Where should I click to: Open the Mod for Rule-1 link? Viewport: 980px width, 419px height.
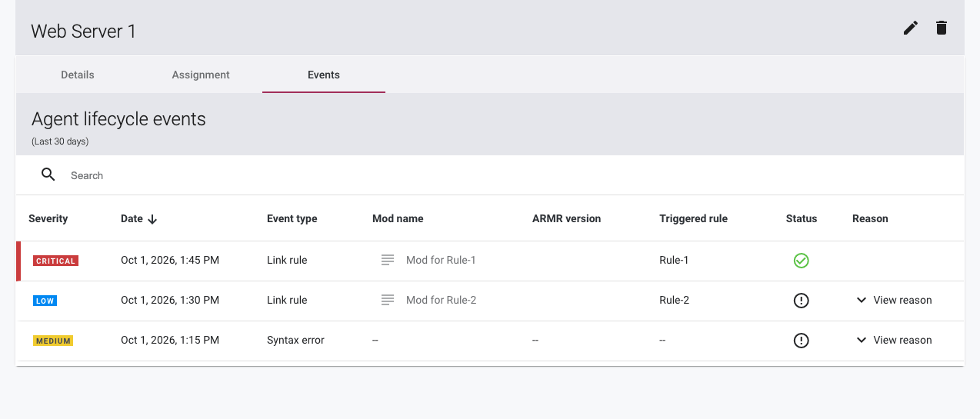441,260
